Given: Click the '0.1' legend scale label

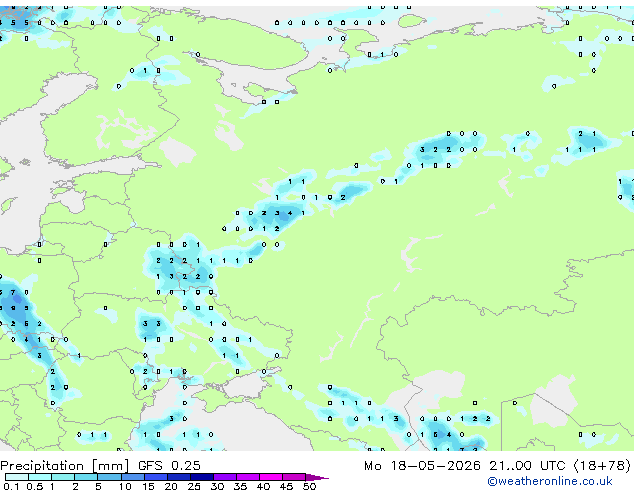Looking at the screenshot, I should point(11,486).
